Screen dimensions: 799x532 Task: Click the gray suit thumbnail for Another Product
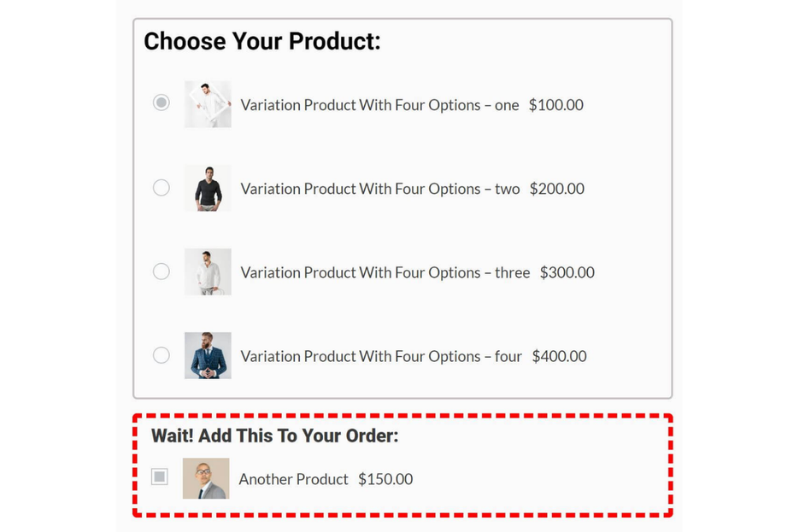coord(207,478)
